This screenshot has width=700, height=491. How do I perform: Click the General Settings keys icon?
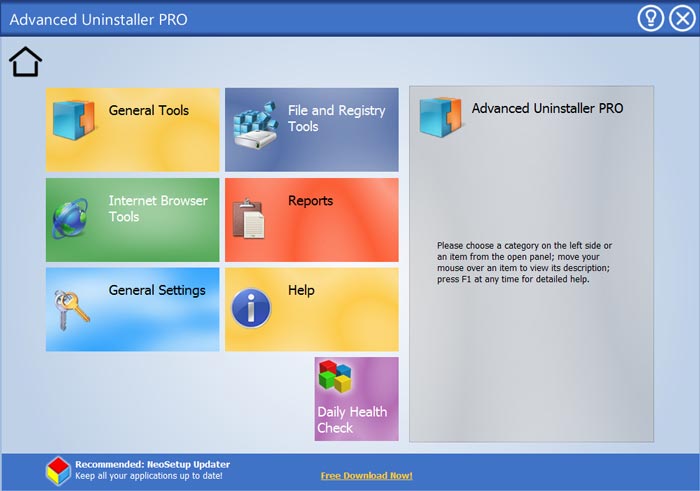[x=71, y=310]
